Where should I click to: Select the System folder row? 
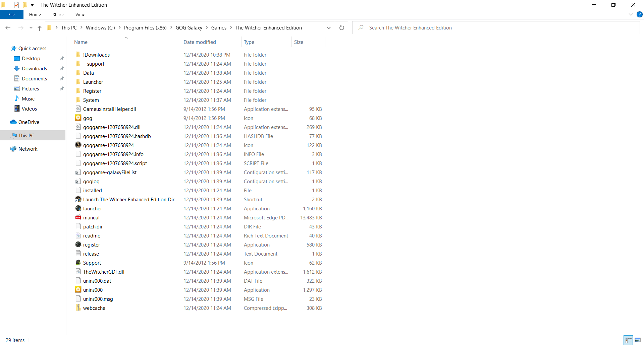tap(199, 100)
